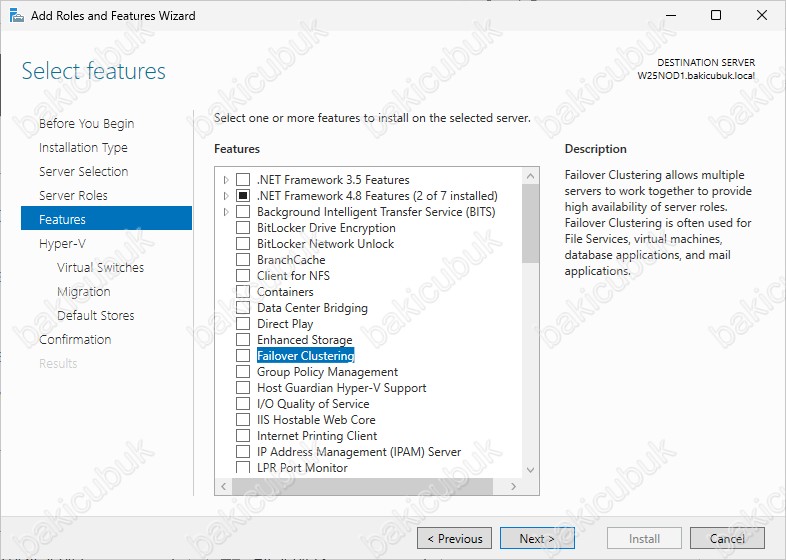Expand Background Intelligent Transfer Service node
The width and height of the screenshot is (786, 560).
pos(226,212)
